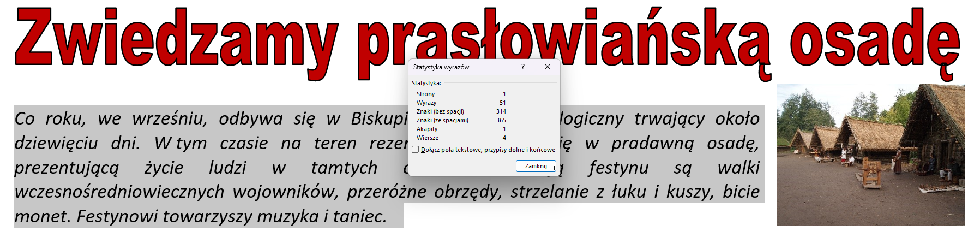The height and width of the screenshot is (243, 980).
Task: Click the word 'prezentującą' in the paragraph
Action: [67, 168]
